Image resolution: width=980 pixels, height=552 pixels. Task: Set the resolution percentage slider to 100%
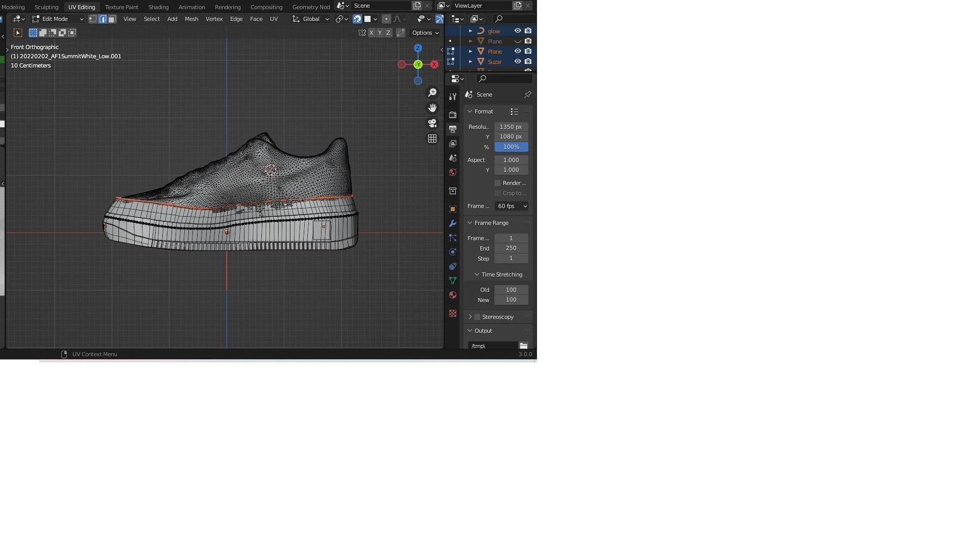[511, 147]
